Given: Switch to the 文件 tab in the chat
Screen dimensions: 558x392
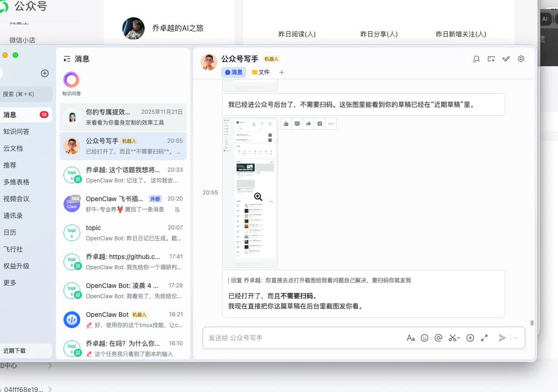Looking at the screenshot, I should click(x=261, y=72).
